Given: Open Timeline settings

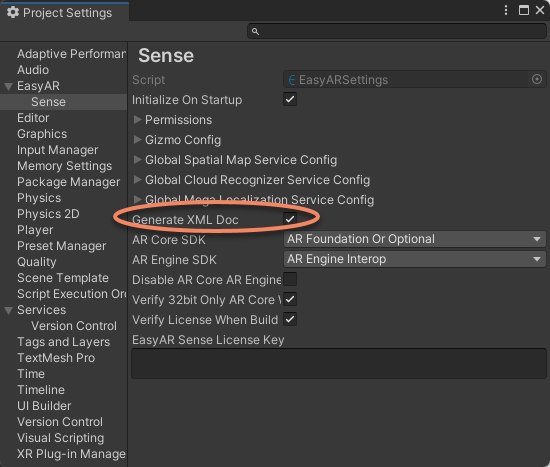Looking at the screenshot, I should coord(41,390).
